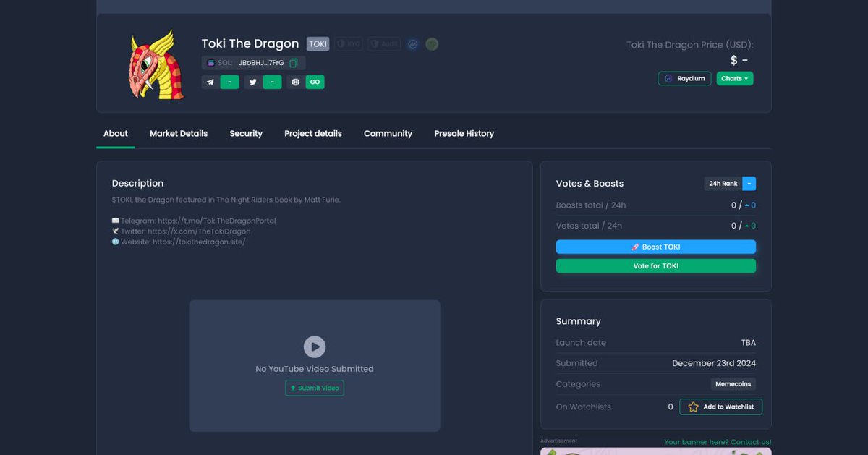The width and height of the screenshot is (868, 455).
Task: Click the blue CoinMarketCap round icon
Action: [412, 44]
